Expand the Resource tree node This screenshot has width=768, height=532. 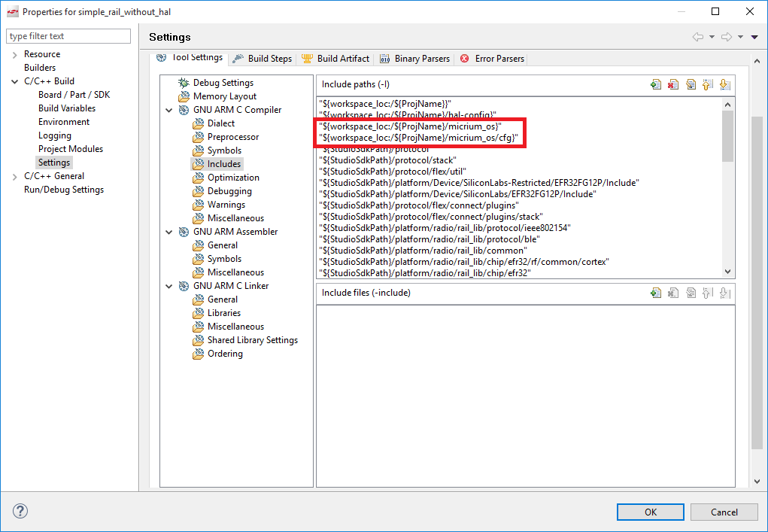tap(15, 55)
